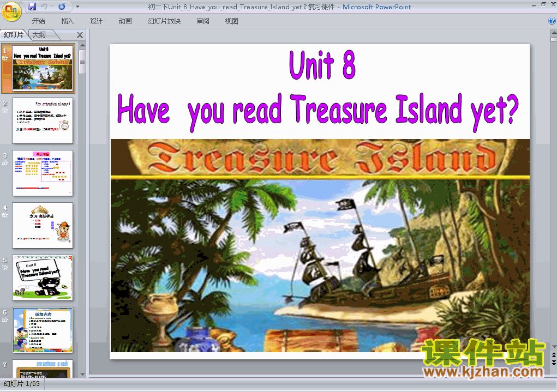
Task: Click the Redo/repeat arrow in quick access toolbar
Action: coord(62,7)
